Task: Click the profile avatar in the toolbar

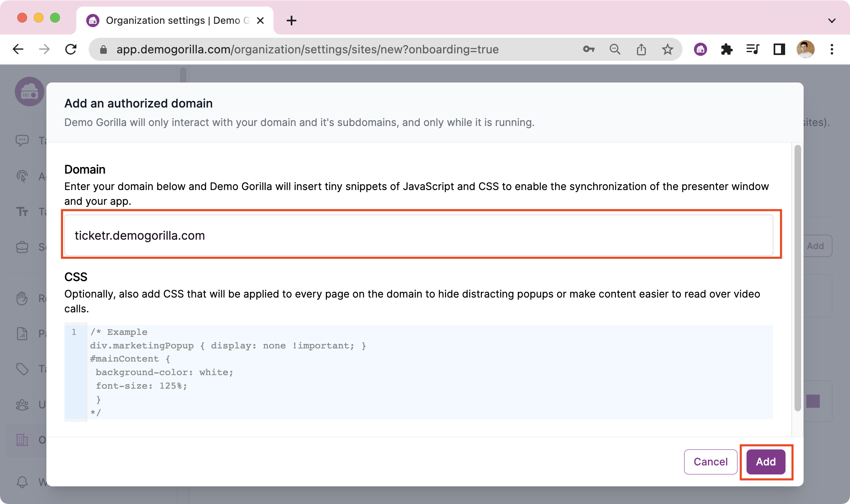Action: click(806, 49)
